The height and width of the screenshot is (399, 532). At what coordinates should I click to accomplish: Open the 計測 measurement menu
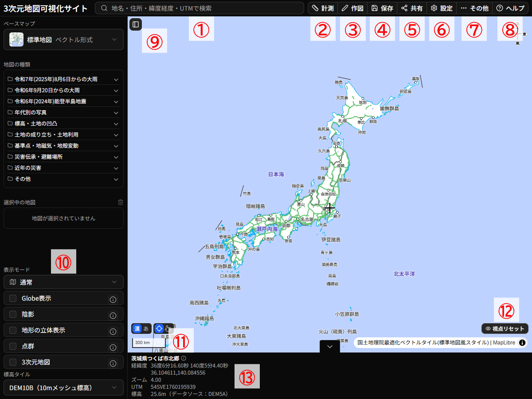tap(322, 8)
